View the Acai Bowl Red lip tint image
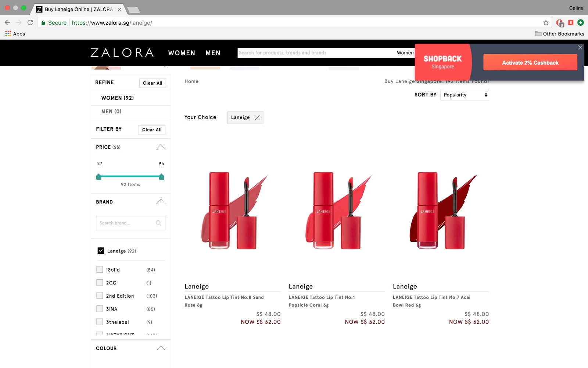The image size is (588, 368). click(x=441, y=211)
